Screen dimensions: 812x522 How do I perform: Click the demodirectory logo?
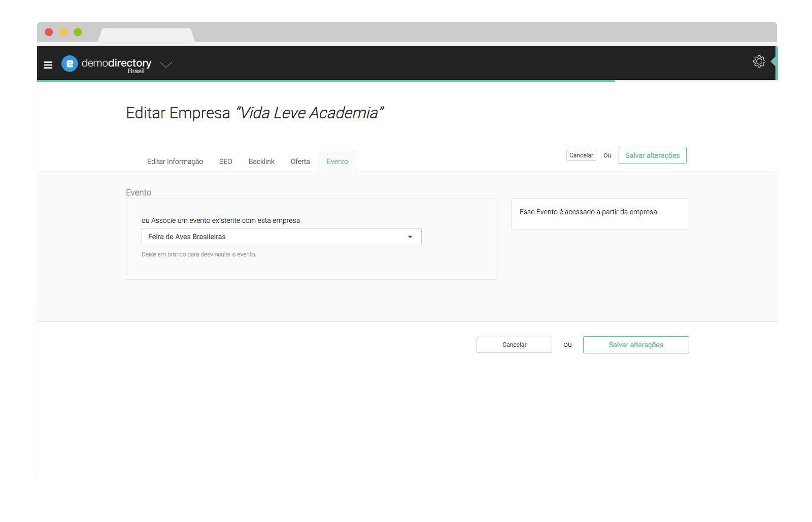coord(107,64)
